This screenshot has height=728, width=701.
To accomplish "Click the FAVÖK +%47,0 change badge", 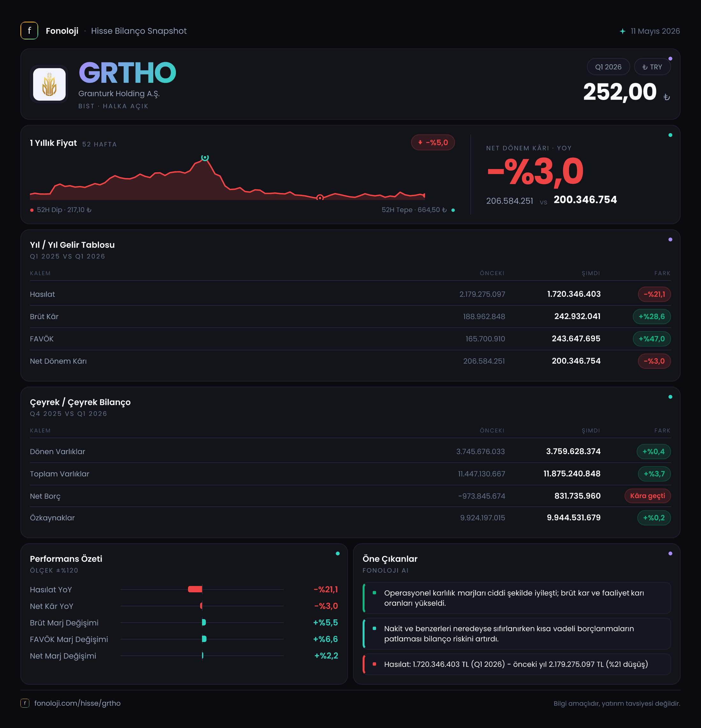I will 652,339.
